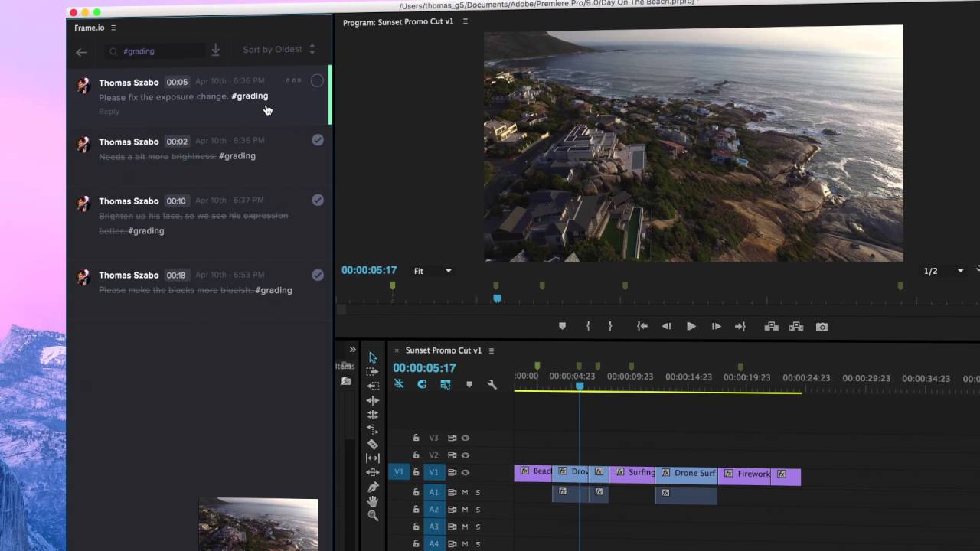The image size is (980, 551).
Task: Toggle track target A1
Action: [433, 492]
